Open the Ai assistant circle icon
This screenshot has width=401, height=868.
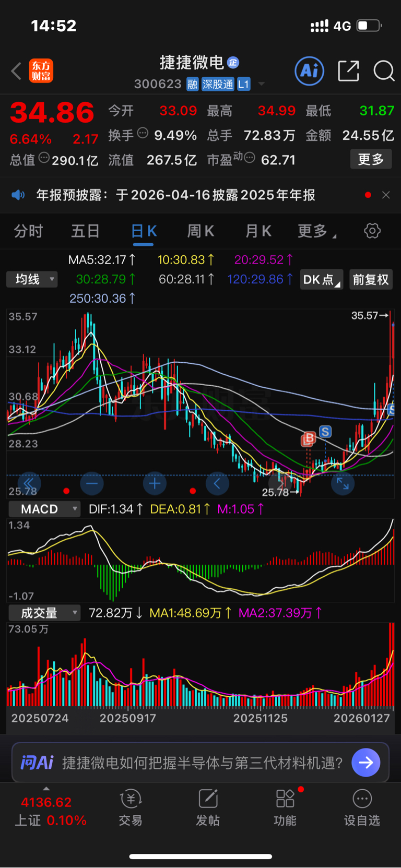(x=309, y=71)
